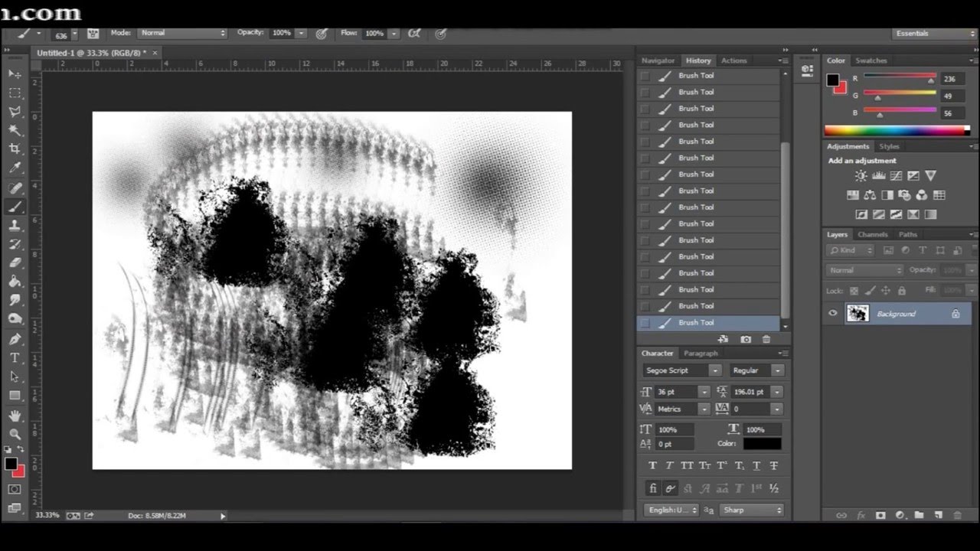Toggle Faux Bold in Character panel
Viewport: 980px width, 551px height.
[x=652, y=465]
